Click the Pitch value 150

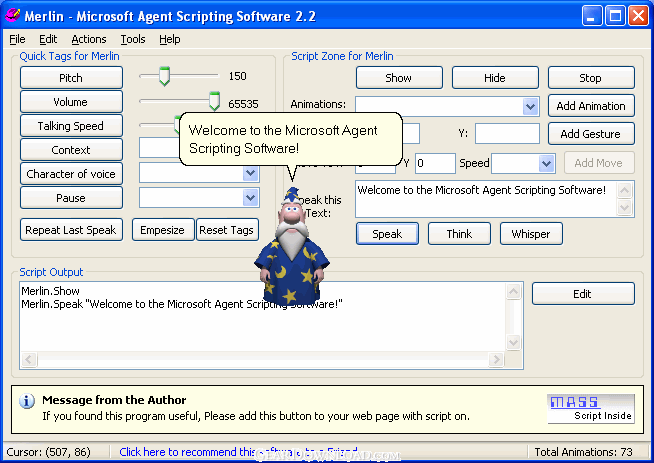point(237,76)
